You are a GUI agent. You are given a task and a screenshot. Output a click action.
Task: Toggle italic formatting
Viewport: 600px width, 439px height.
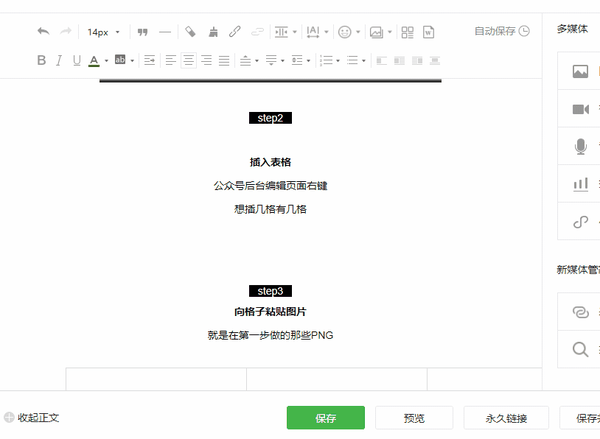pyautogui.click(x=59, y=60)
